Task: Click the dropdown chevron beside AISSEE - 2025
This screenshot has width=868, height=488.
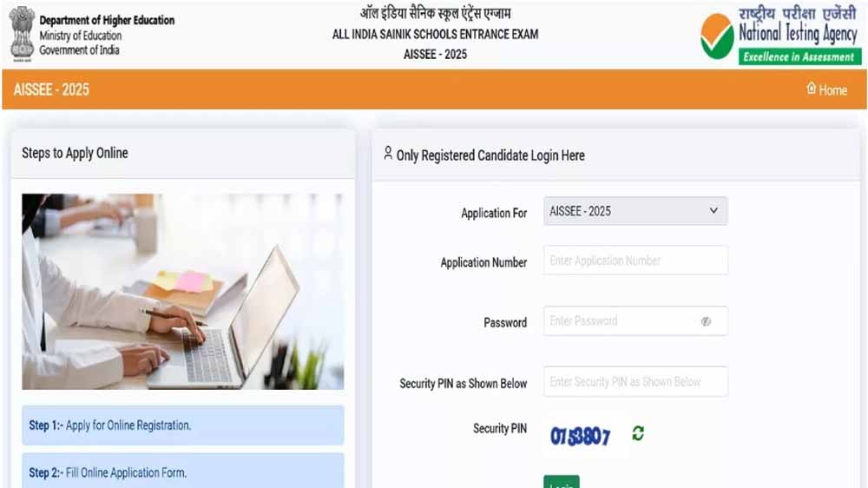Action: pyautogui.click(x=713, y=210)
